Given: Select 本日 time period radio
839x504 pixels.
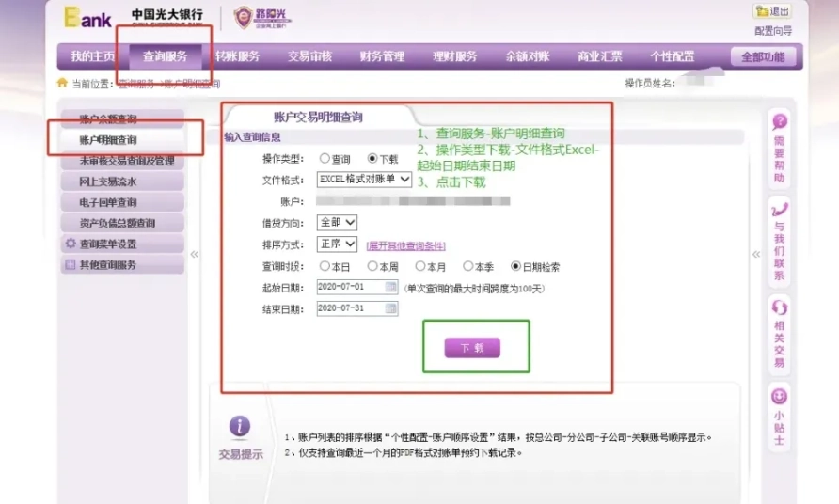Looking at the screenshot, I should (325, 266).
